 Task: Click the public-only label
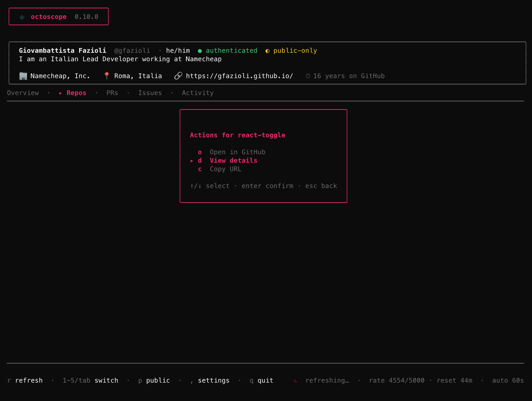pyautogui.click(x=295, y=50)
